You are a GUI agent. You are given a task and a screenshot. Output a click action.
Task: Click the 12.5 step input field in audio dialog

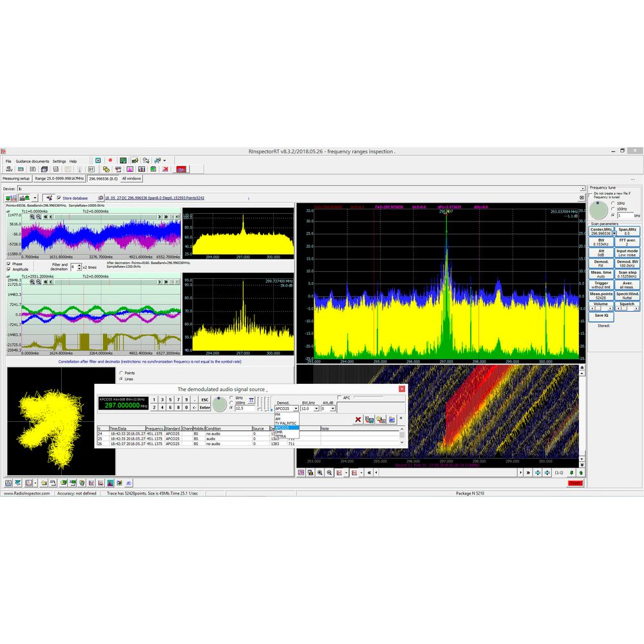[245, 408]
